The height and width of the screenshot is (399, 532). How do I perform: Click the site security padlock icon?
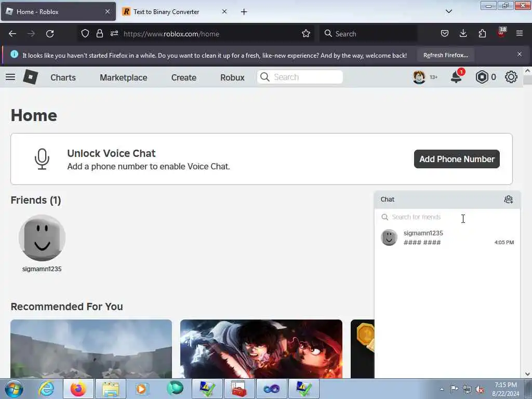99,33
